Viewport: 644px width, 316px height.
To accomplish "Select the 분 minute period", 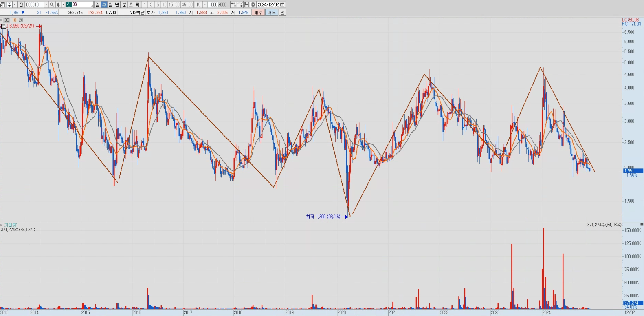I will click(124, 4).
